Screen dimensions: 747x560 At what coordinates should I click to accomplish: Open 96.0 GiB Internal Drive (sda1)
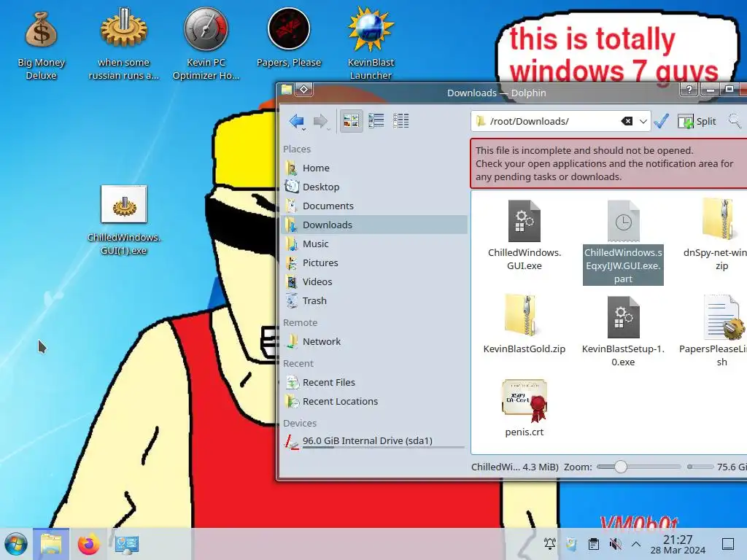click(373, 441)
